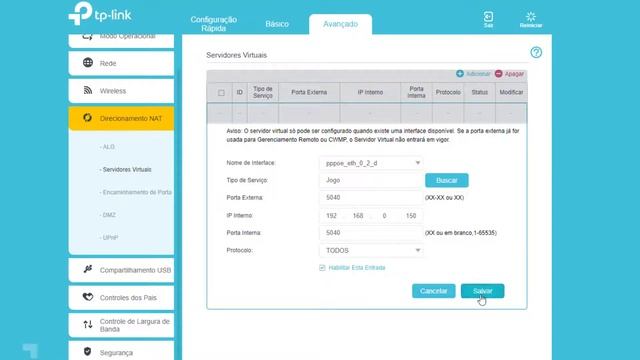The image size is (640, 360).
Task: Click the Status column header
Action: 480,92
